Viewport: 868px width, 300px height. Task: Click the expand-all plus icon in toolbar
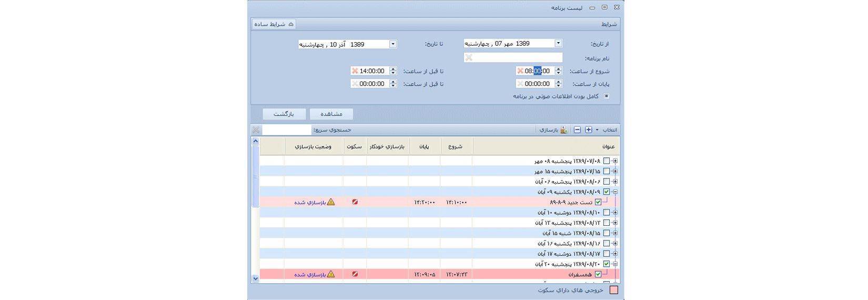click(x=589, y=130)
